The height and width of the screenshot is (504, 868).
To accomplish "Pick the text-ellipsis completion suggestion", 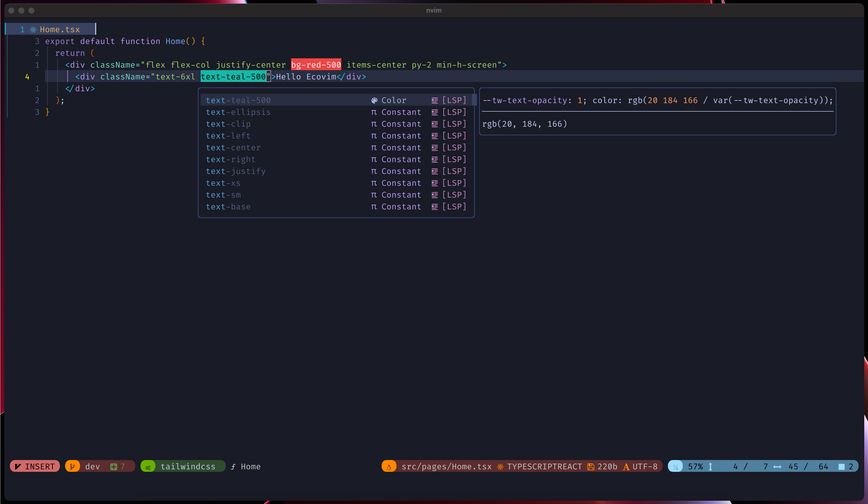I will click(x=238, y=112).
